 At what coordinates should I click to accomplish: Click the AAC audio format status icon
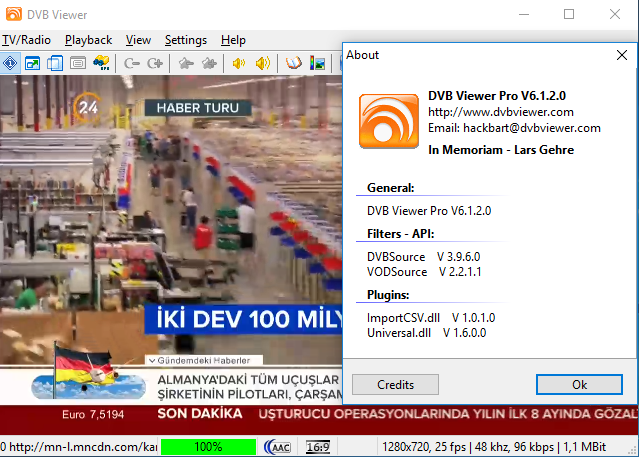[278, 447]
